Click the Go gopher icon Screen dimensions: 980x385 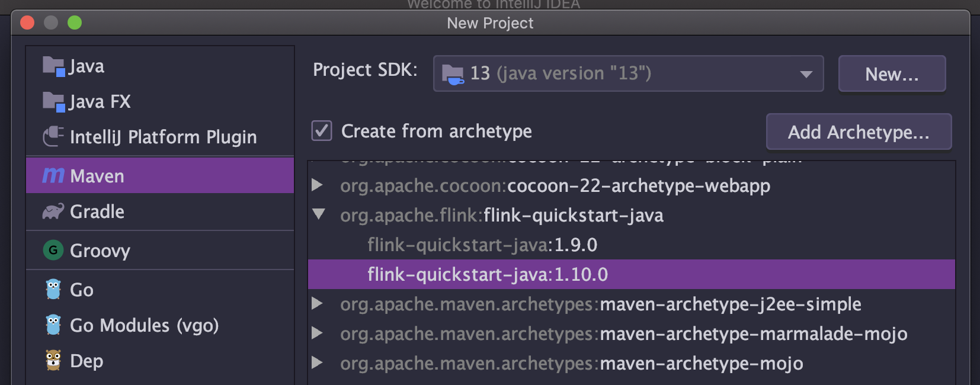tap(53, 290)
